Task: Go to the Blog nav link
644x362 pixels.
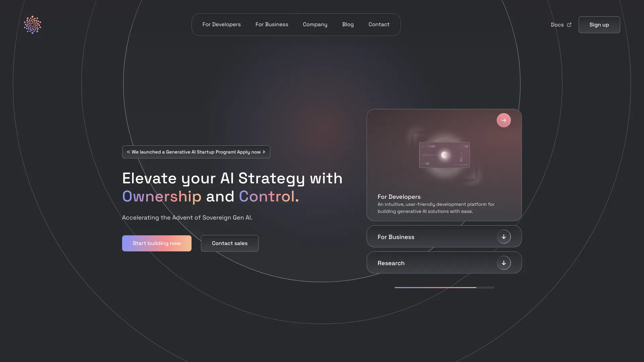Action: point(348,24)
